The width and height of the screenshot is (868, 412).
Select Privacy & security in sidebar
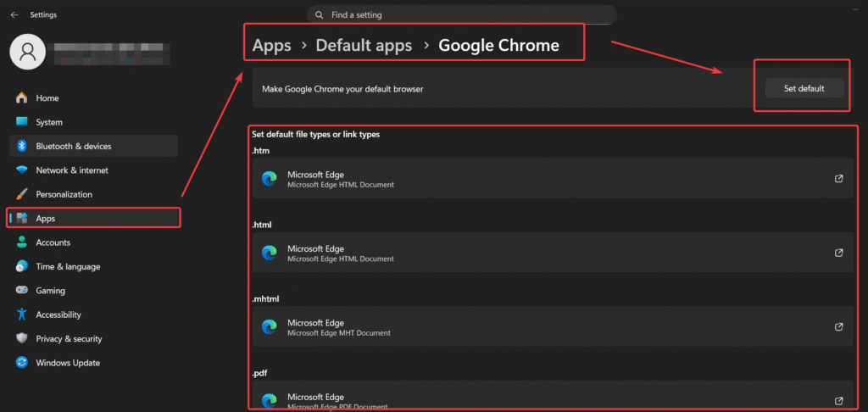pos(69,339)
